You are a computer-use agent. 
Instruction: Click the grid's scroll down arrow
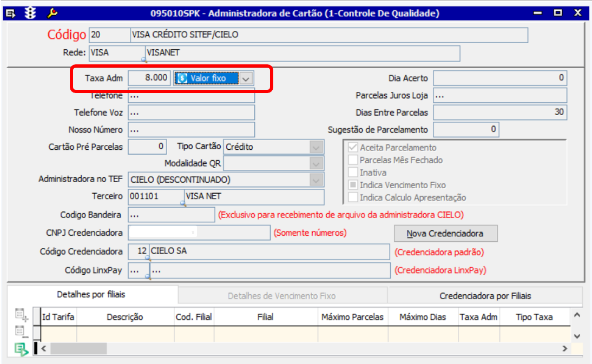tap(577, 336)
